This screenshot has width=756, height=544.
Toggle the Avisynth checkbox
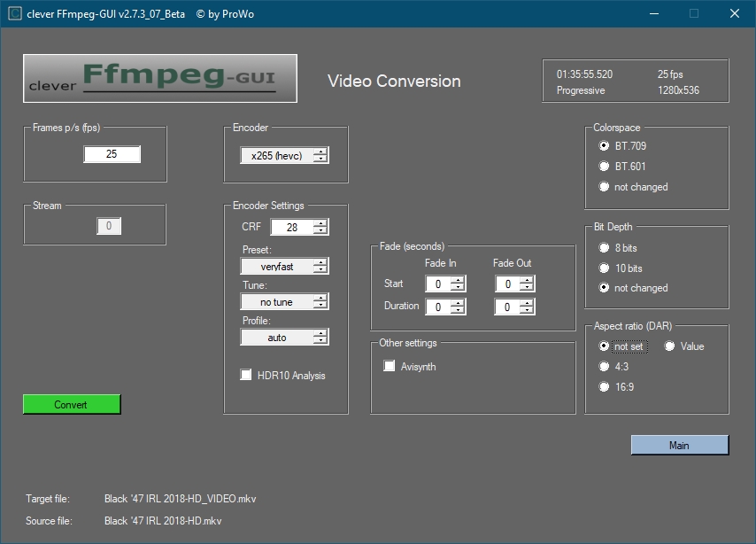tap(390, 367)
